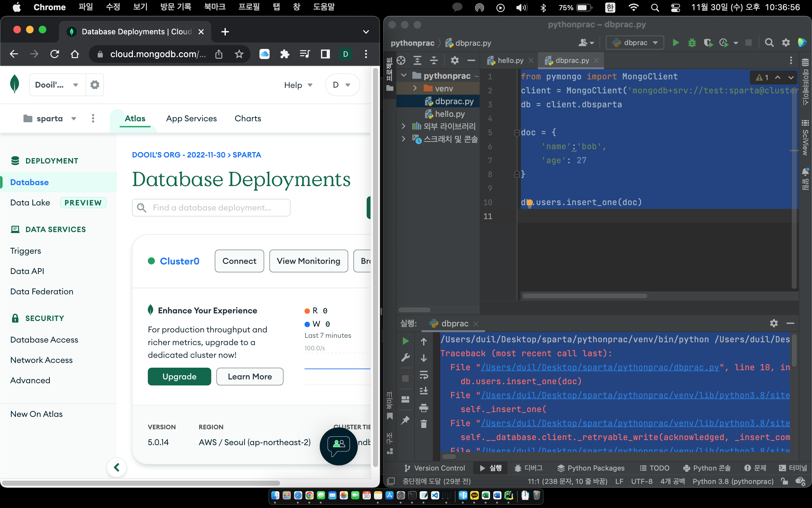Click the MongoDB organization settings gear
Image resolution: width=812 pixels, height=508 pixels.
(95, 85)
